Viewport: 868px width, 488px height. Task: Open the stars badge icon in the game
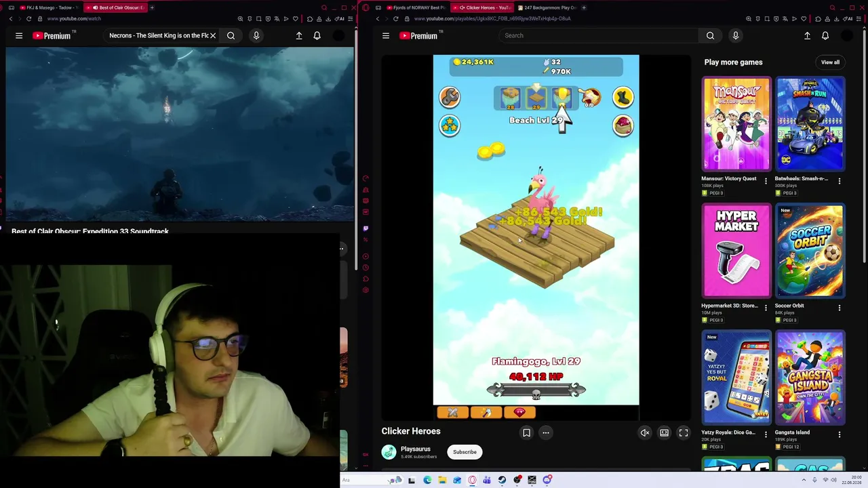coord(449,125)
